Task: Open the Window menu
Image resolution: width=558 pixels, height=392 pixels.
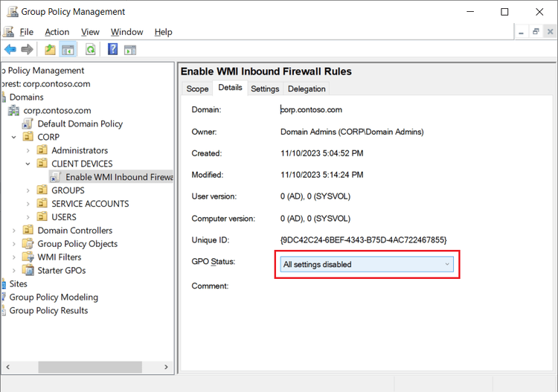Action: coord(126,32)
